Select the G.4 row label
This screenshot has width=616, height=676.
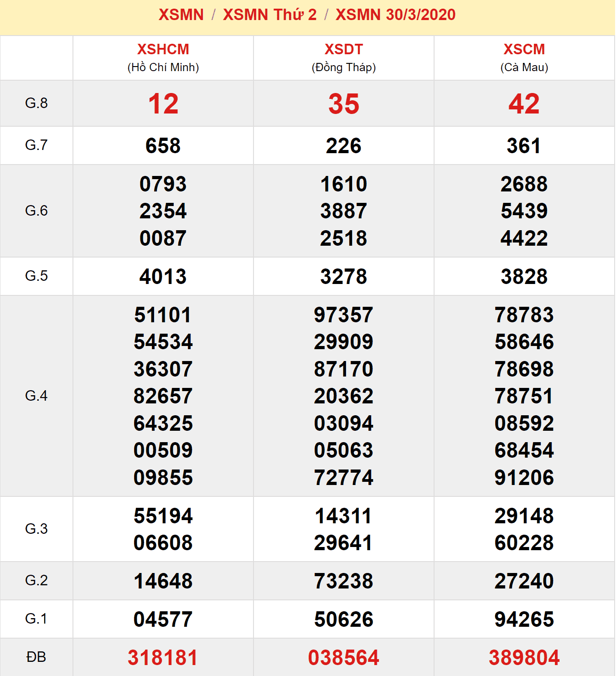36,396
